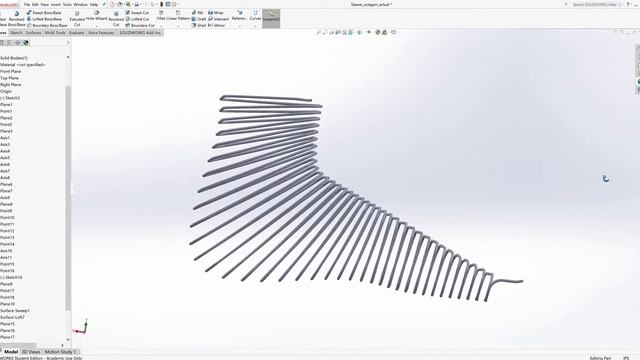This screenshot has width=640, height=360.
Task: Select Sketch16 in feature tree
Action: 11,278
